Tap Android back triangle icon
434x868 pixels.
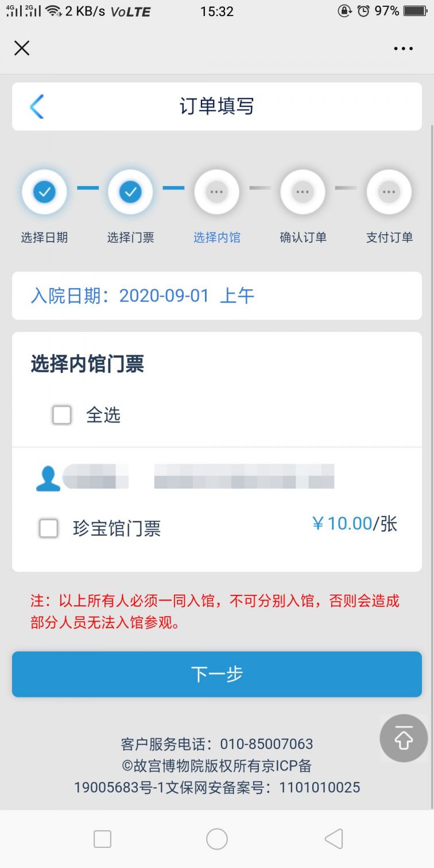point(334,839)
